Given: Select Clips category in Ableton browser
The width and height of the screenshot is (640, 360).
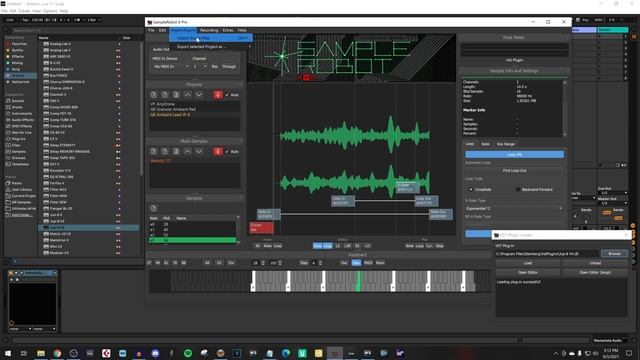Looking at the screenshot, I should tap(16, 145).
